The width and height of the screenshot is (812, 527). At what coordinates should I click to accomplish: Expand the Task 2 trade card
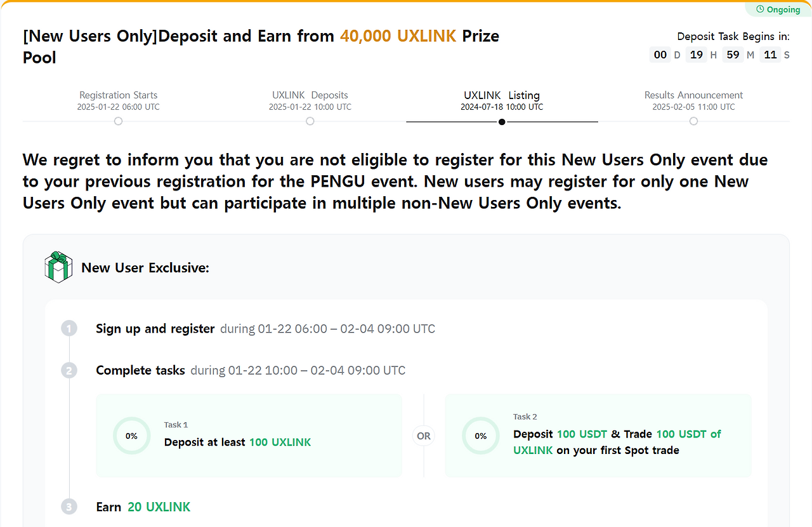point(597,436)
